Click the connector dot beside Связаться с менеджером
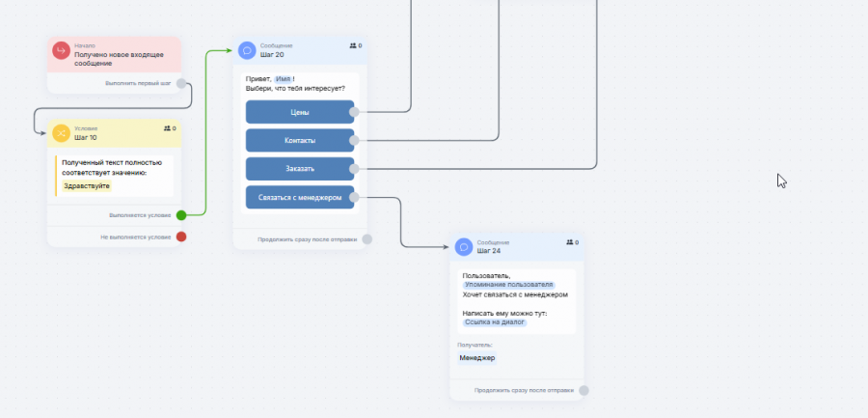The width and height of the screenshot is (868, 418). point(354,197)
